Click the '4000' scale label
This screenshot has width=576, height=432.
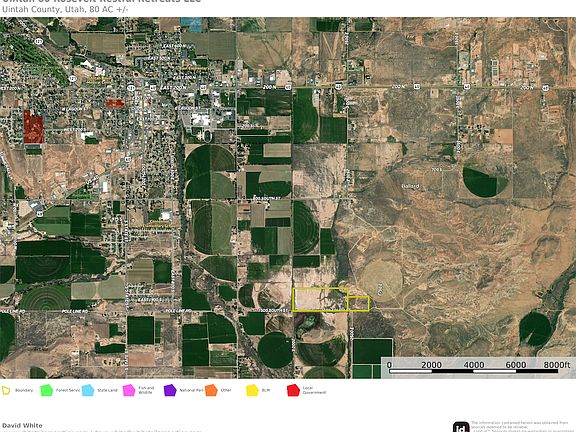coord(474,365)
